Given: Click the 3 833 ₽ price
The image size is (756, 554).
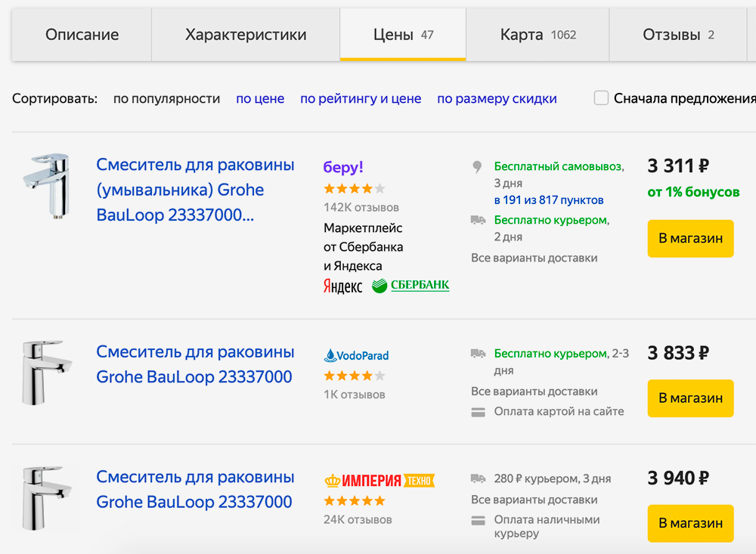Looking at the screenshot, I should [x=678, y=353].
